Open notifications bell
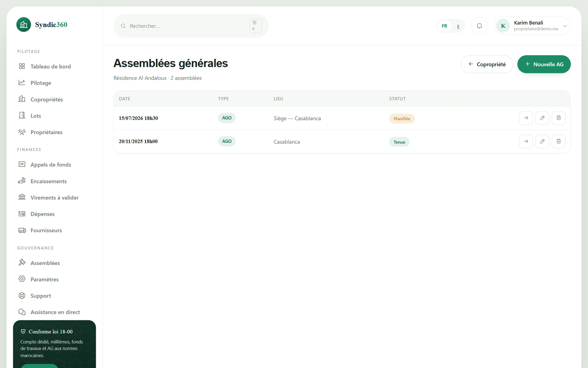 (479, 26)
